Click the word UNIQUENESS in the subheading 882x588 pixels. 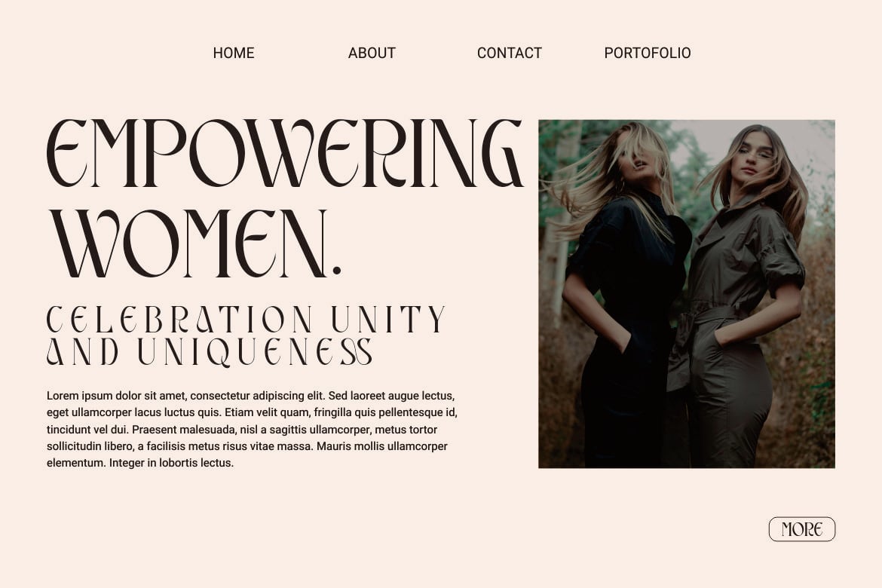255,352
